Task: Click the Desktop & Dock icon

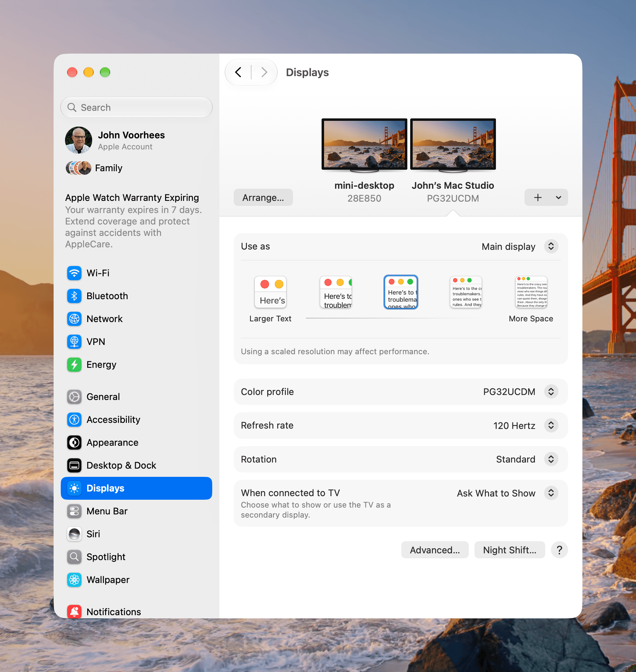Action: pyautogui.click(x=74, y=465)
